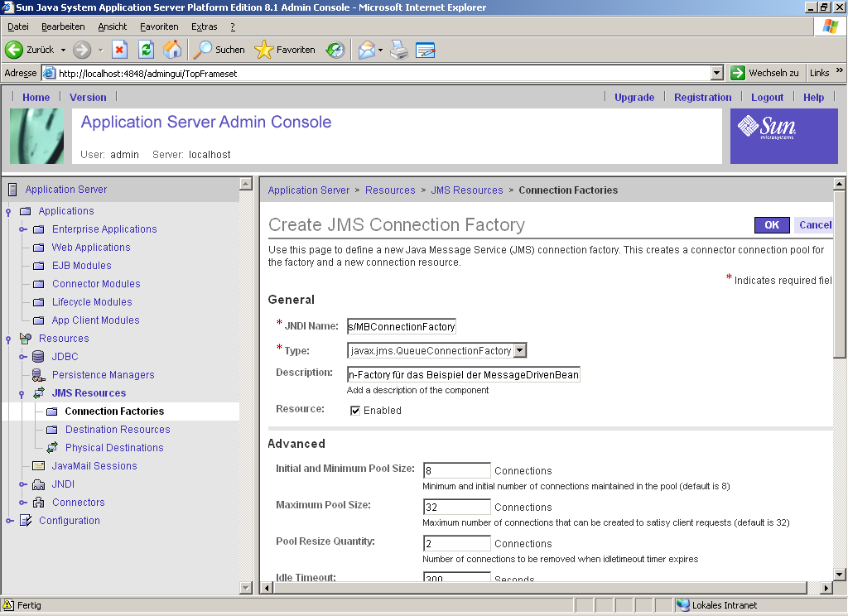Click the Persistence Managers icon
This screenshot has height=616, width=848.
pyautogui.click(x=38, y=375)
